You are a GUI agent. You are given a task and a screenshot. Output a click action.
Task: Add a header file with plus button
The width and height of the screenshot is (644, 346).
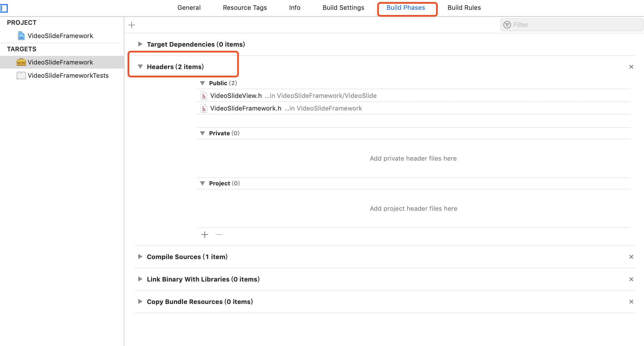(x=205, y=235)
